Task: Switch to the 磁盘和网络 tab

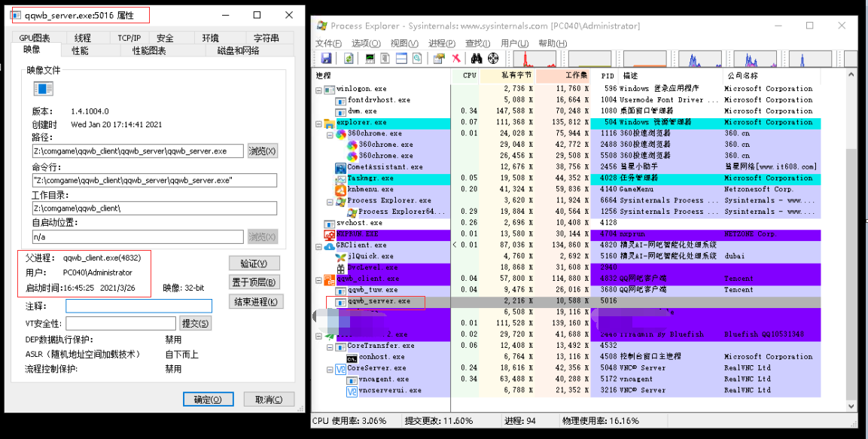Action: tap(239, 50)
